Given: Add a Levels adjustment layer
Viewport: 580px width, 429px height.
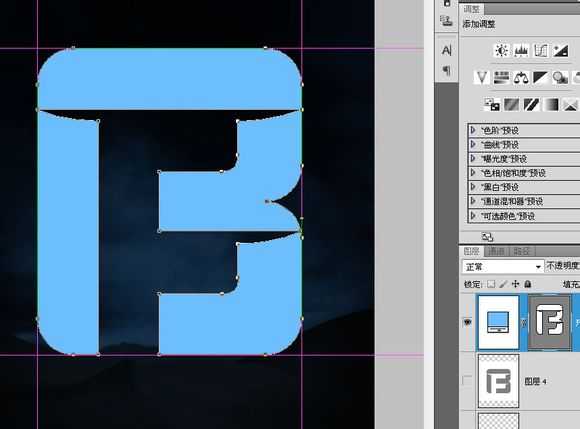Looking at the screenshot, I should coord(521,50).
